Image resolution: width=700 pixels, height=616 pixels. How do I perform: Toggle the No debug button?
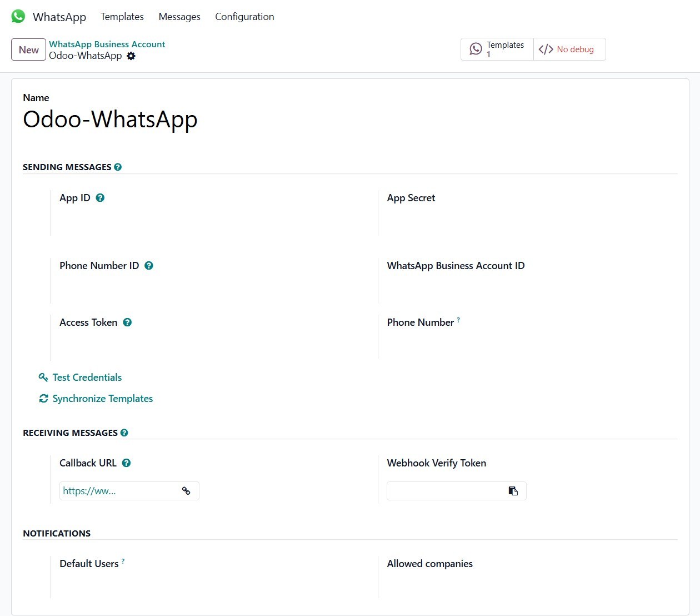click(569, 49)
